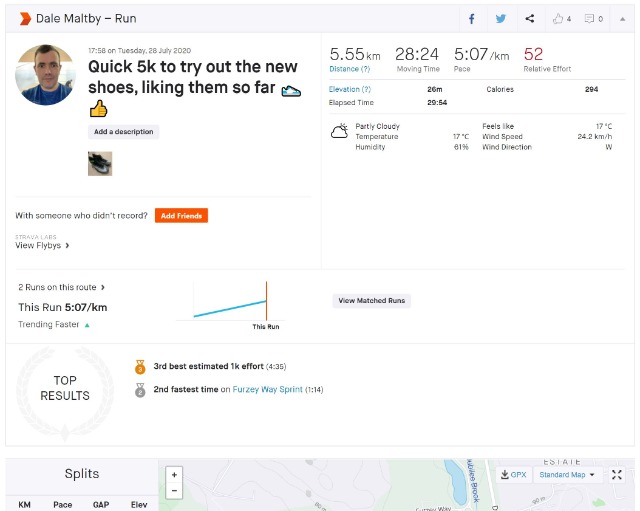The height and width of the screenshot is (511, 640).
Task: Click the Trending Faster indicator
Action: pyautogui.click(x=53, y=324)
